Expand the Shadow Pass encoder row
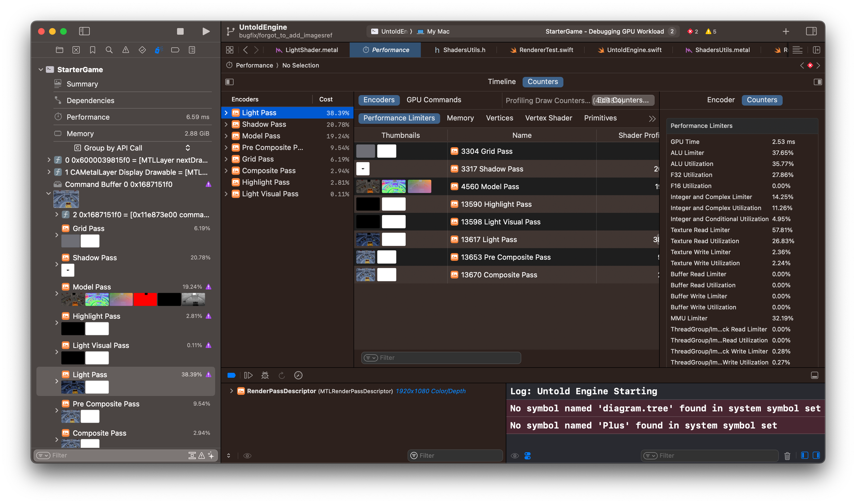 pyautogui.click(x=226, y=124)
